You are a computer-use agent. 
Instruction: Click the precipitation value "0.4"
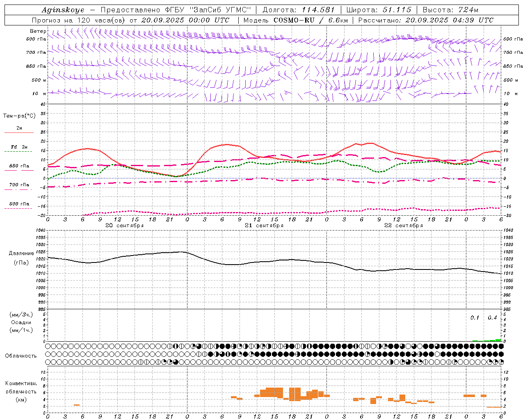click(x=492, y=318)
